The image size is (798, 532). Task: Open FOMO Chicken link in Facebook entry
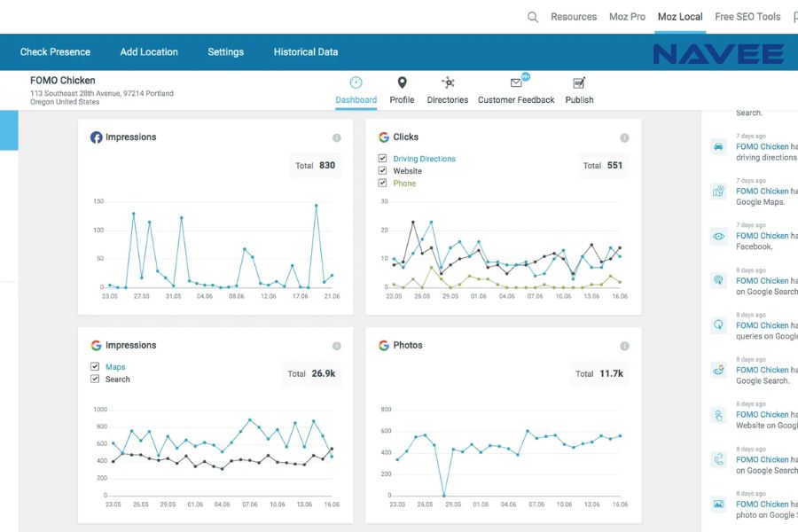click(x=762, y=236)
